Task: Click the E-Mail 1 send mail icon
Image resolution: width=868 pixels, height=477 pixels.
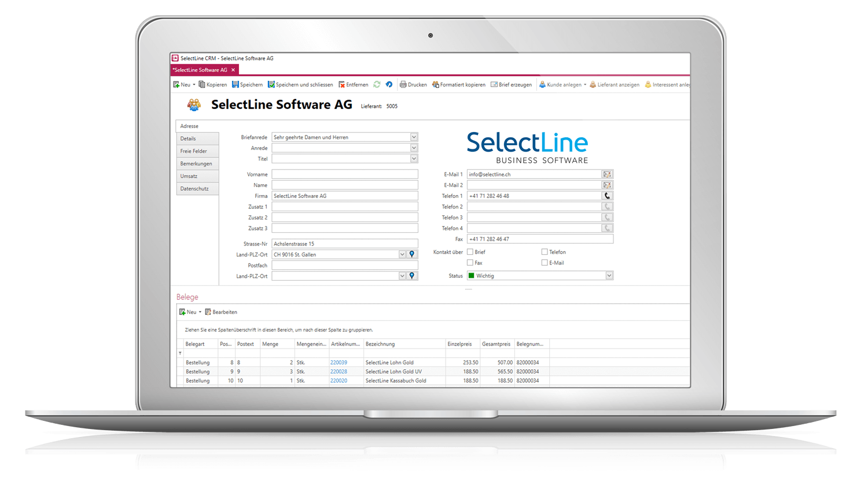Action: (x=607, y=174)
